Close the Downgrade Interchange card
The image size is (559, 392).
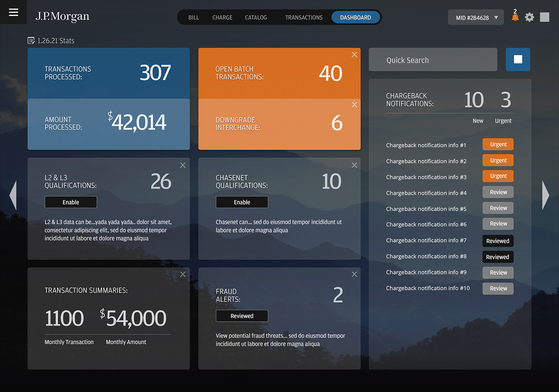coord(354,105)
